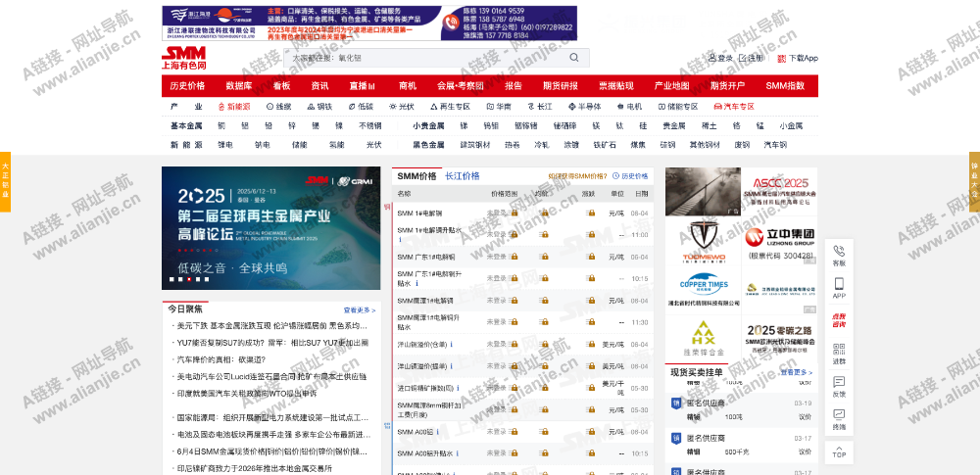This screenshot has height=475, width=980.
Task: Open 光伏 in the 产业 icon row
Action: click(x=401, y=107)
